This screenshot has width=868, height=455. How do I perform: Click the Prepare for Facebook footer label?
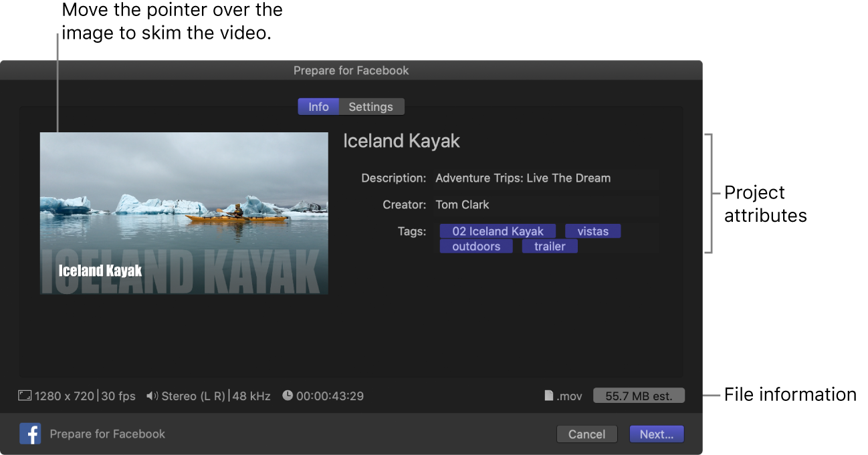108,434
